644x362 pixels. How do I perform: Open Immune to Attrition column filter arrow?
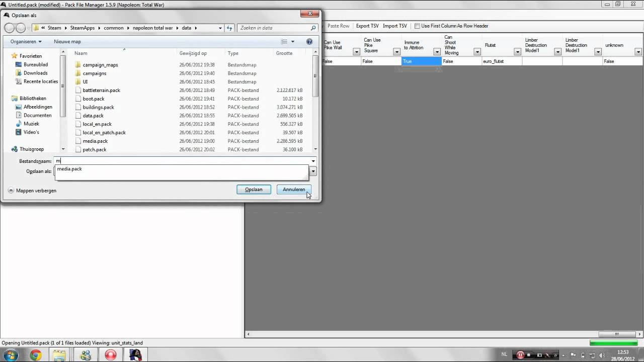pyautogui.click(x=437, y=52)
